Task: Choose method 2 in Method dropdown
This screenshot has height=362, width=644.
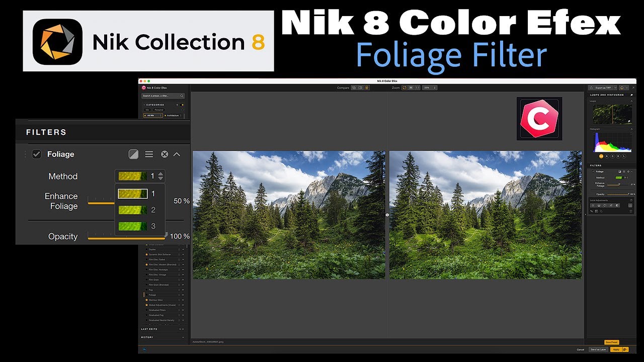Action: point(137,210)
